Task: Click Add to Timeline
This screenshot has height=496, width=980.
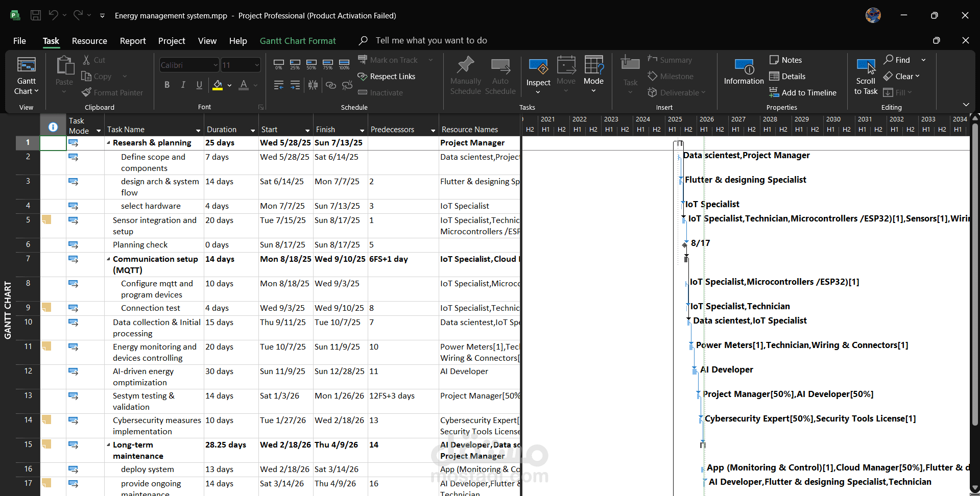Action: click(x=803, y=92)
